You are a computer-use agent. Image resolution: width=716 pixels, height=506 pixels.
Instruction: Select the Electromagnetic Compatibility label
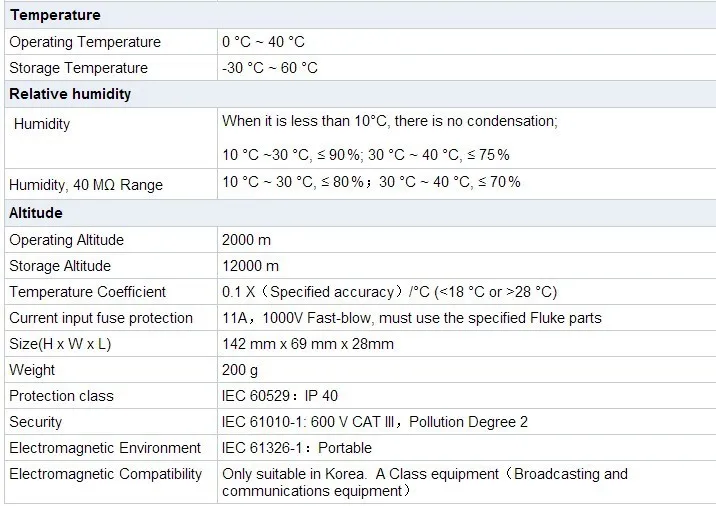point(106,474)
